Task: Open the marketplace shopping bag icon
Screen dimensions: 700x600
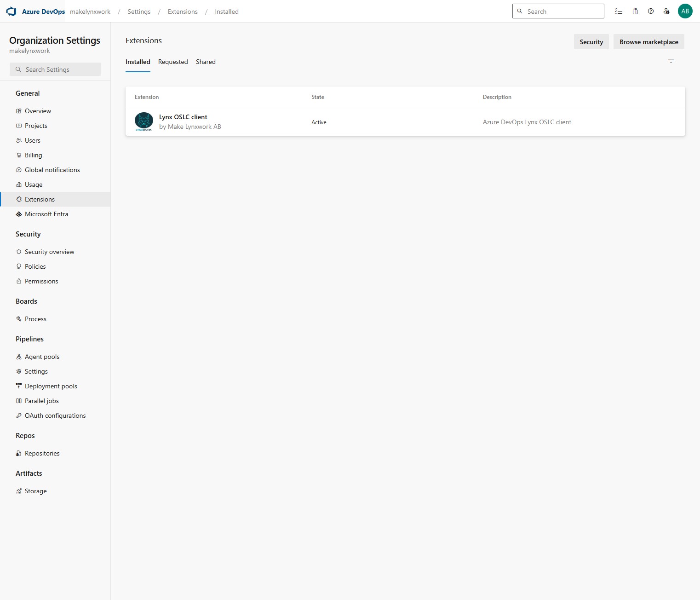Action: click(x=635, y=12)
